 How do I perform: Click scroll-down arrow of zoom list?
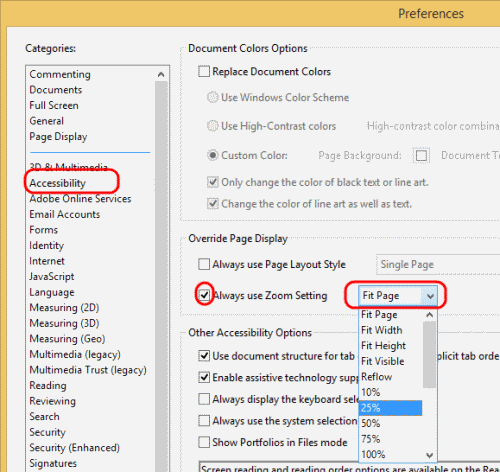click(430, 455)
